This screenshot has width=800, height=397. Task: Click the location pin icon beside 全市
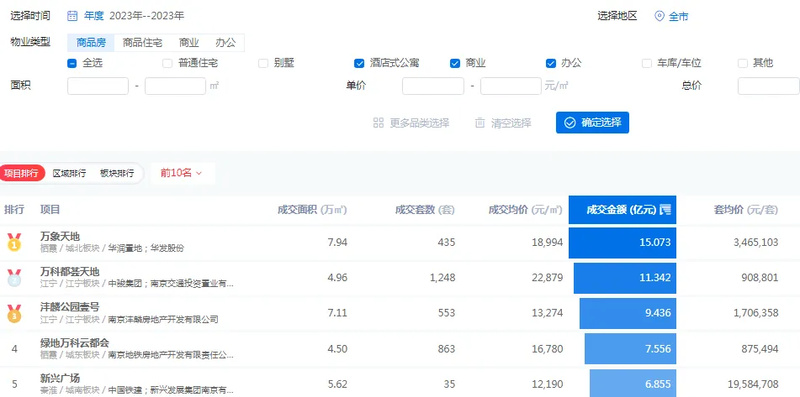[659, 16]
